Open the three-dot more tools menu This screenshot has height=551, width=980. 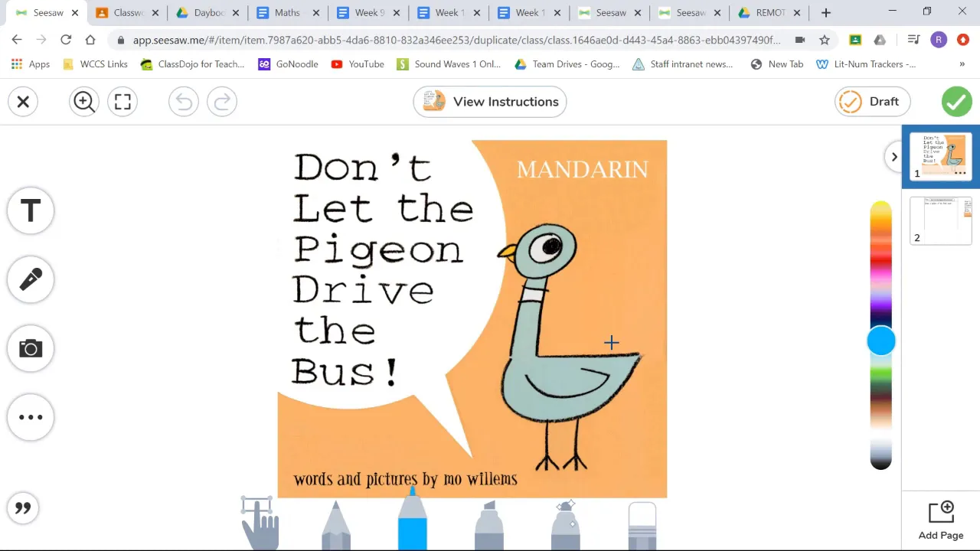coord(31,417)
